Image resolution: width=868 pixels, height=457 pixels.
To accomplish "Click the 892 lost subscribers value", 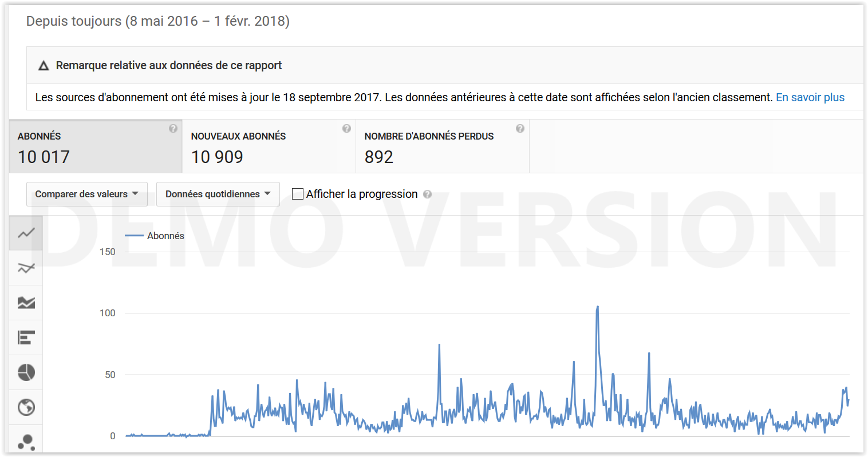I will pyautogui.click(x=379, y=157).
